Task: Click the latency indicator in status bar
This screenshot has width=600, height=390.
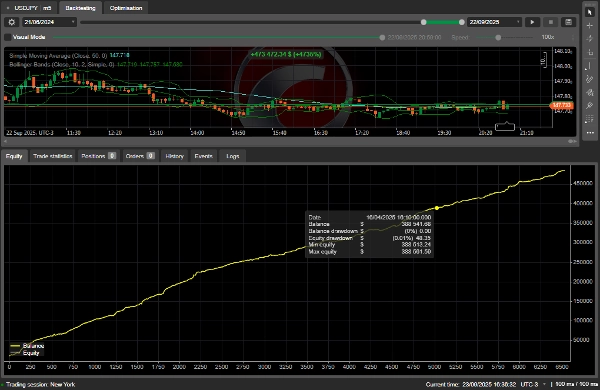Action: (576, 384)
